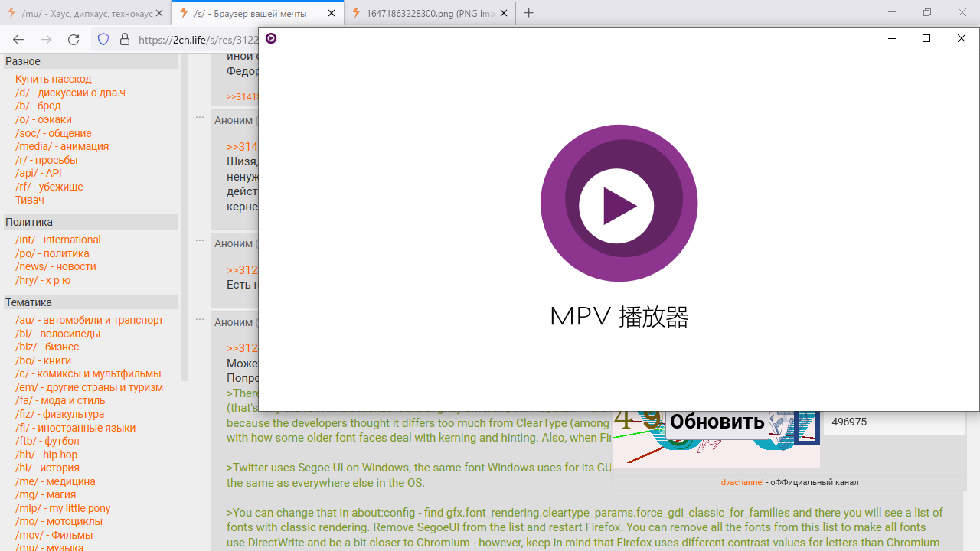Open the /r/ - просьбы board

(47, 160)
